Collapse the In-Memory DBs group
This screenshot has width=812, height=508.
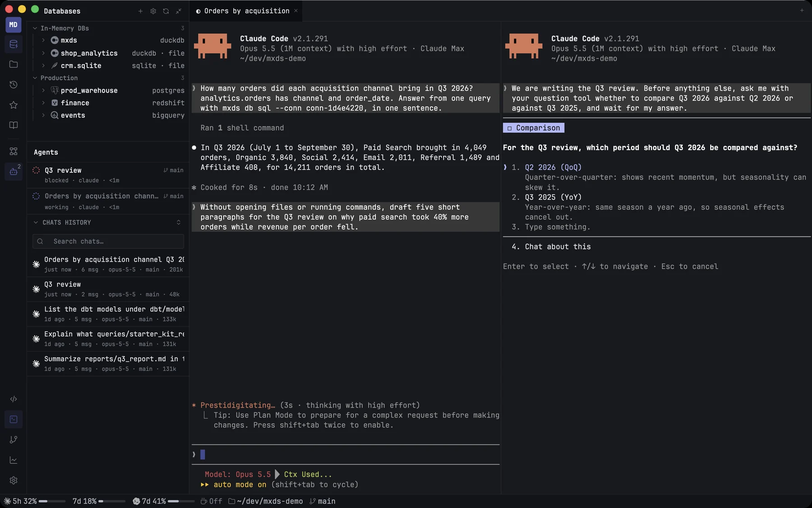[x=35, y=28]
